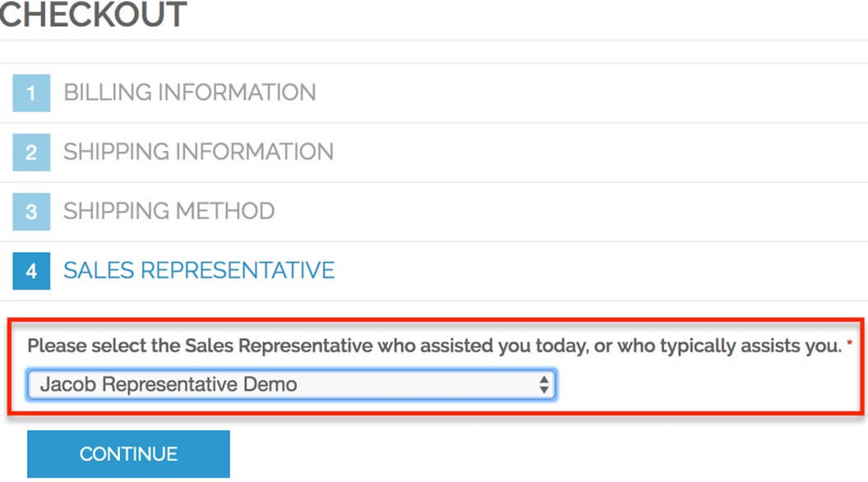Go to the Shipping Method step
The width and height of the screenshot is (868, 482).
(169, 211)
